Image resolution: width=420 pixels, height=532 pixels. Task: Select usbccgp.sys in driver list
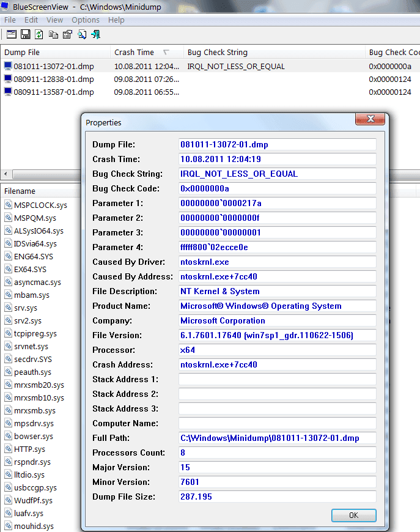pyautogui.click(x=35, y=487)
